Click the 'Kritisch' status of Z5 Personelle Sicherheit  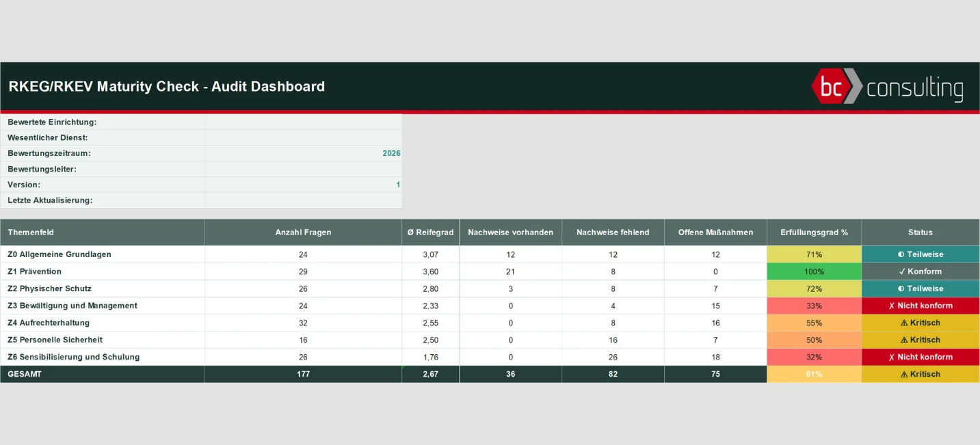tap(921, 340)
